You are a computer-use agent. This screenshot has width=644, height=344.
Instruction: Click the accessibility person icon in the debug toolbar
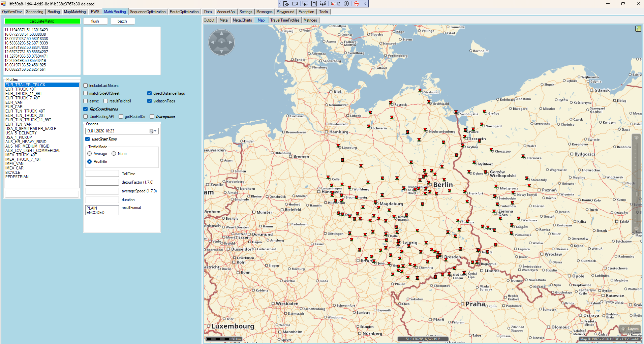(x=346, y=4)
